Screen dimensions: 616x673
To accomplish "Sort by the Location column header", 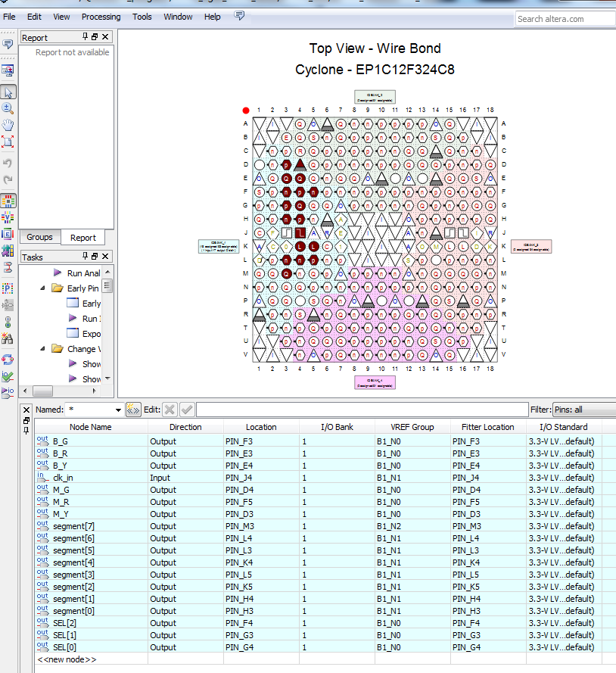I will coord(261,427).
